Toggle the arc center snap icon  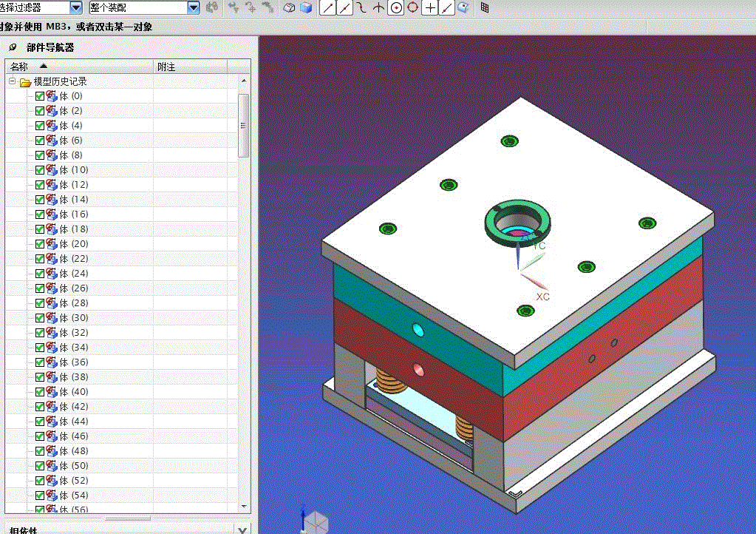396,7
